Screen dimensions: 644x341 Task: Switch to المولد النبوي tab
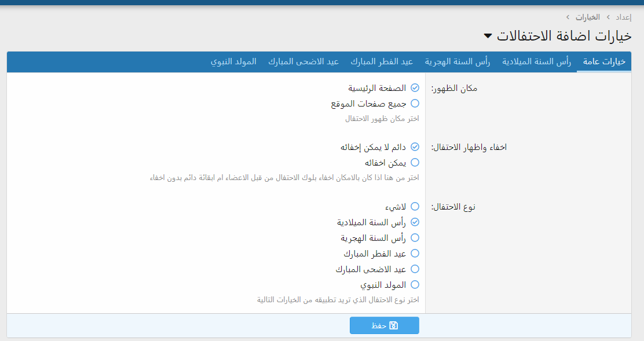click(x=233, y=62)
